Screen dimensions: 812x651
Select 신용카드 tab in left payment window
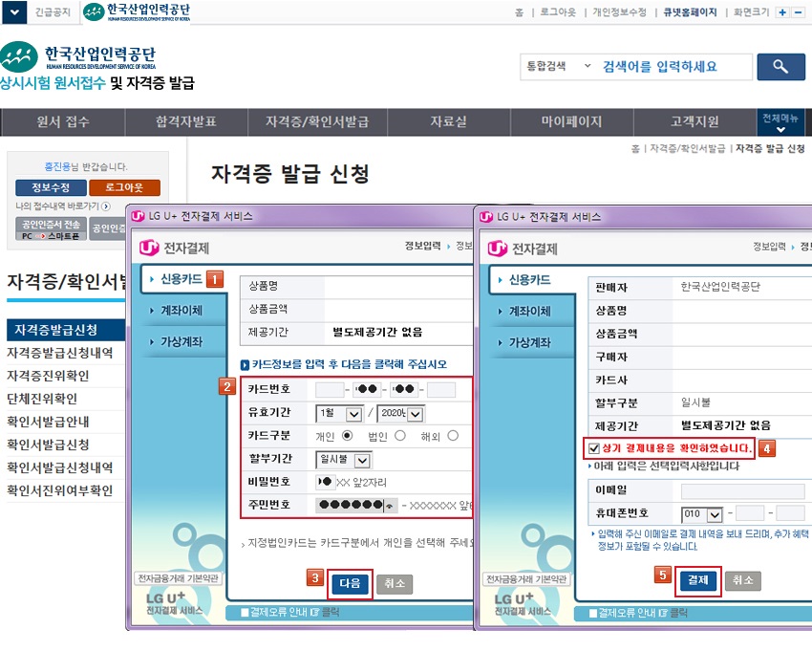tap(182, 279)
